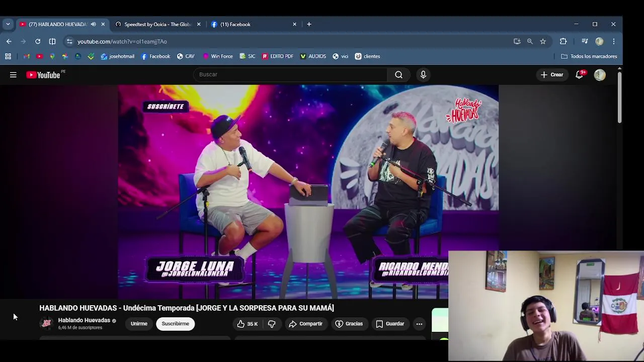644x362 pixels.
Task: Subscribe with the Suscribirme button
Action: coord(176,324)
